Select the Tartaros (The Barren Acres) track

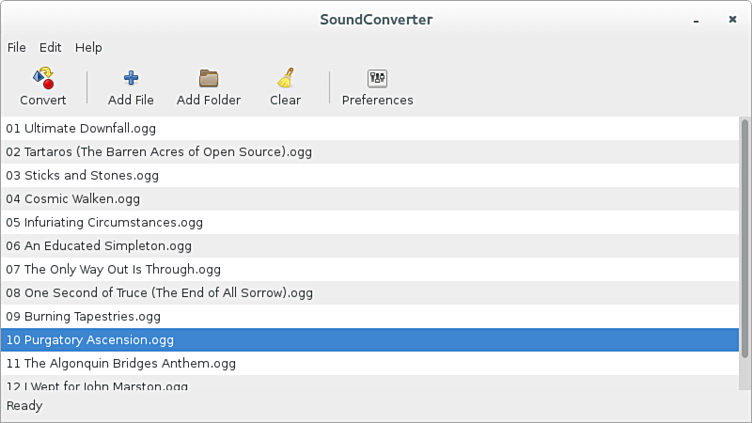tap(159, 152)
